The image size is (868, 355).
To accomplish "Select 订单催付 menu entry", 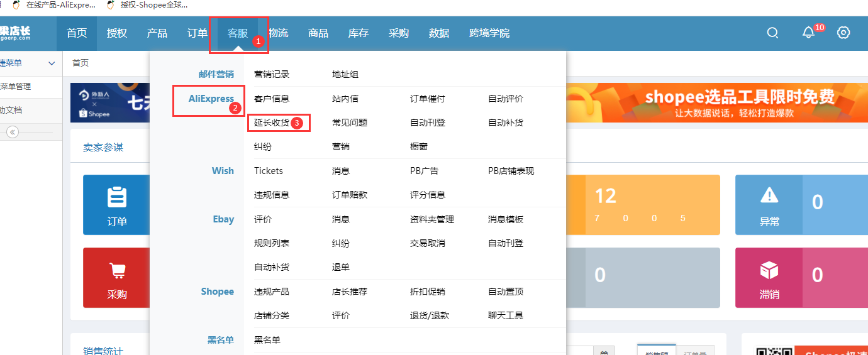I will tap(428, 99).
